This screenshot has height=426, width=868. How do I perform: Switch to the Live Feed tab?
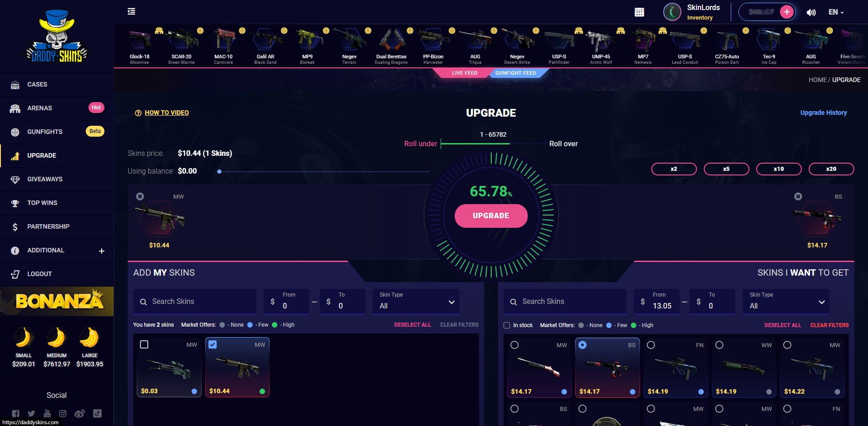[464, 73]
